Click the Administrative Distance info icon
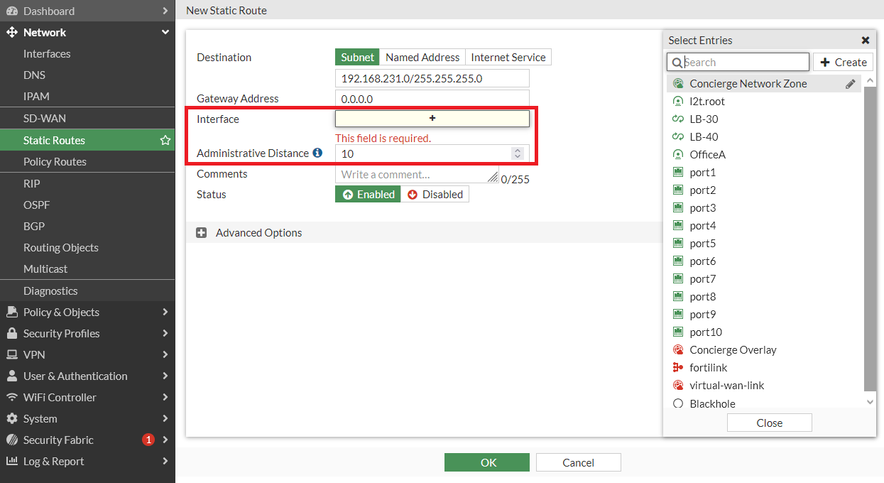The width and height of the screenshot is (884, 483). point(317,153)
